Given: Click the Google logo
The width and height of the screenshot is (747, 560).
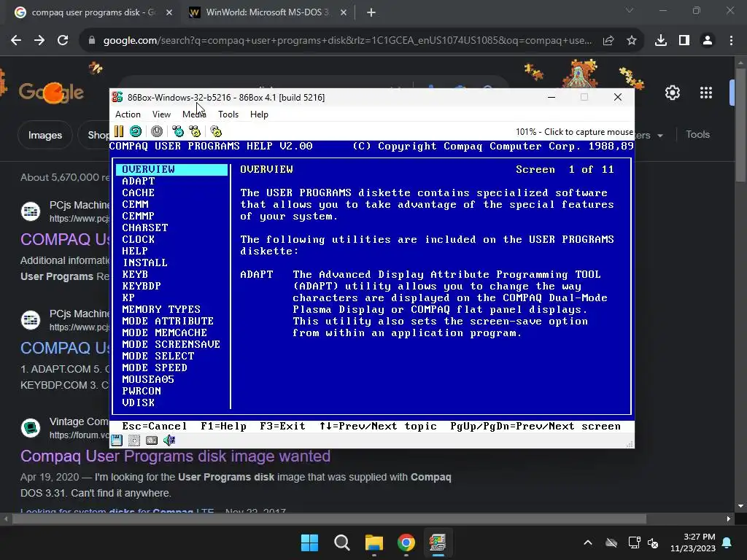Looking at the screenshot, I should pyautogui.click(x=52, y=92).
